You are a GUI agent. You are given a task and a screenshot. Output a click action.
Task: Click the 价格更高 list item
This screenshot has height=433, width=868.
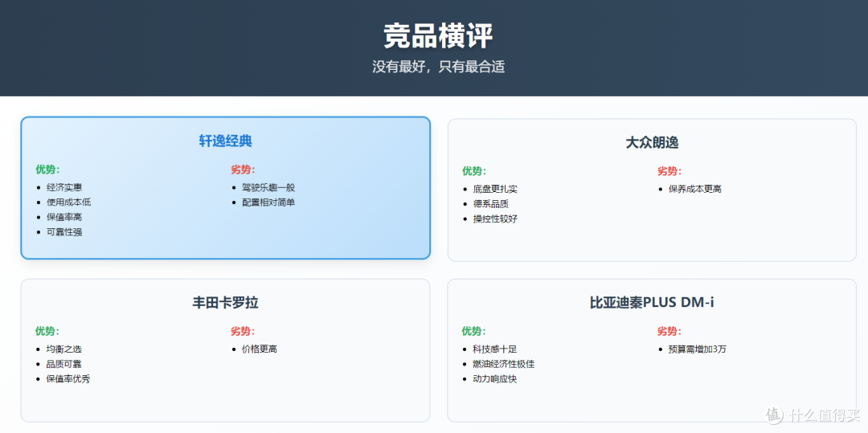[x=260, y=349]
